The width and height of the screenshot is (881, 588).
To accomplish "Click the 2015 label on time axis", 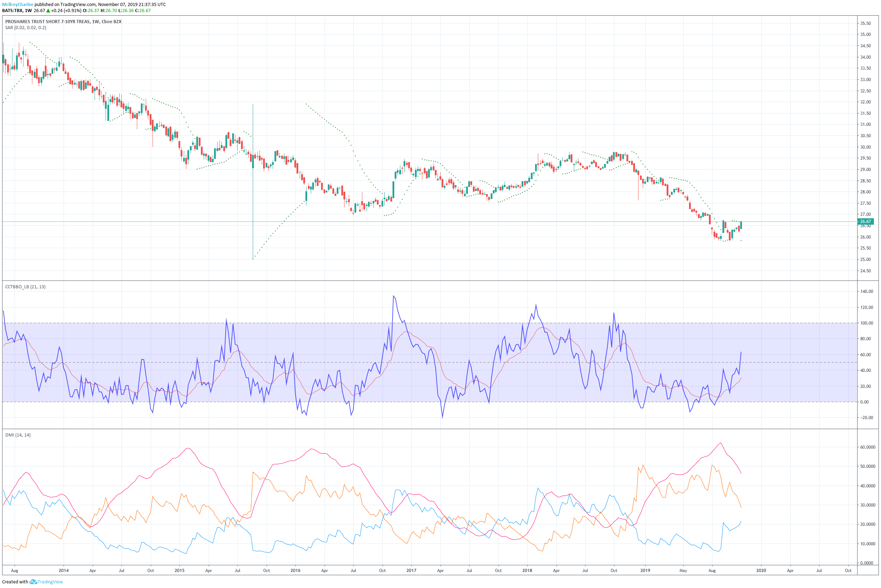I will tap(180, 571).
